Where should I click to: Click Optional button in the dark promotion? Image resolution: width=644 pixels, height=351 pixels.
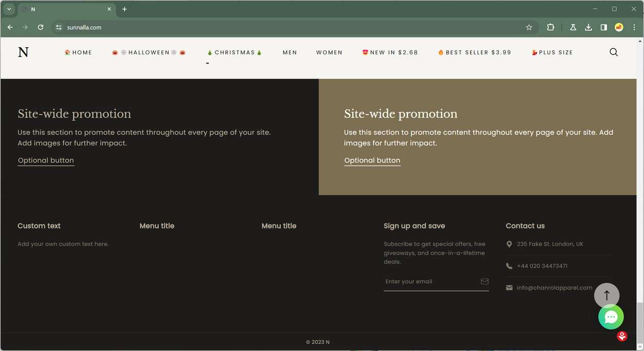pyautogui.click(x=46, y=160)
